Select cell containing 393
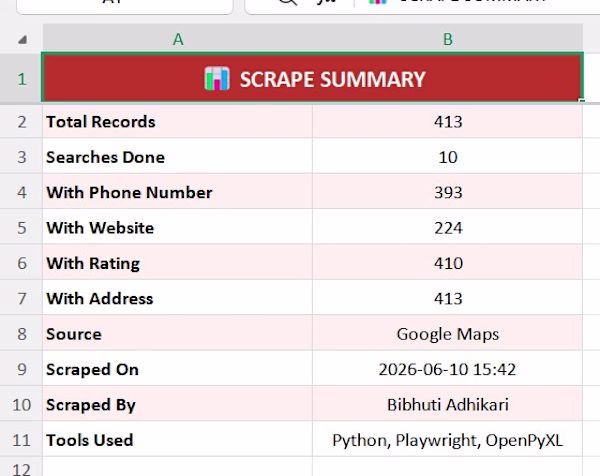The image size is (600, 476). (448, 192)
